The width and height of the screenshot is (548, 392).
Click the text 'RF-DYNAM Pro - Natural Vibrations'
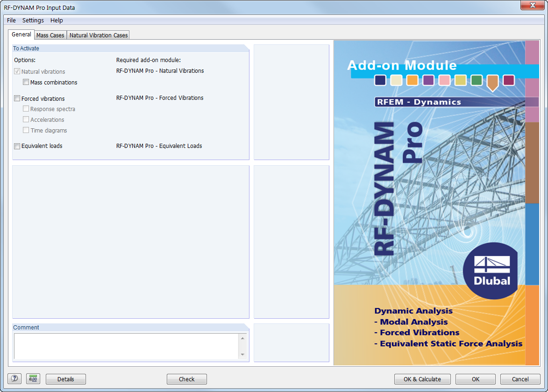coord(160,71)
